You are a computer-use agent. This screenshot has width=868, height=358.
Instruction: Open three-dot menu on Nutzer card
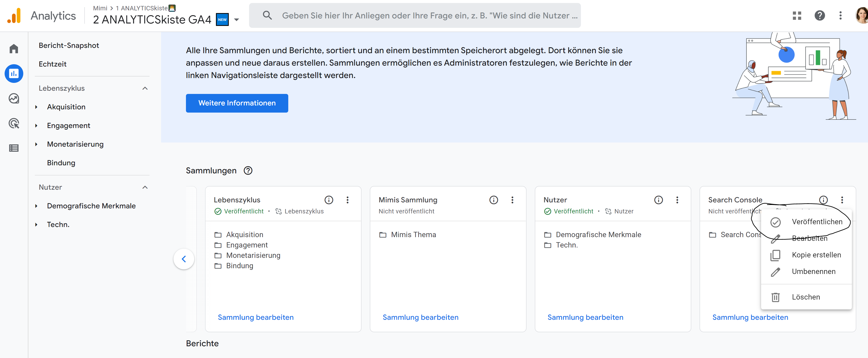pos(677,200)
